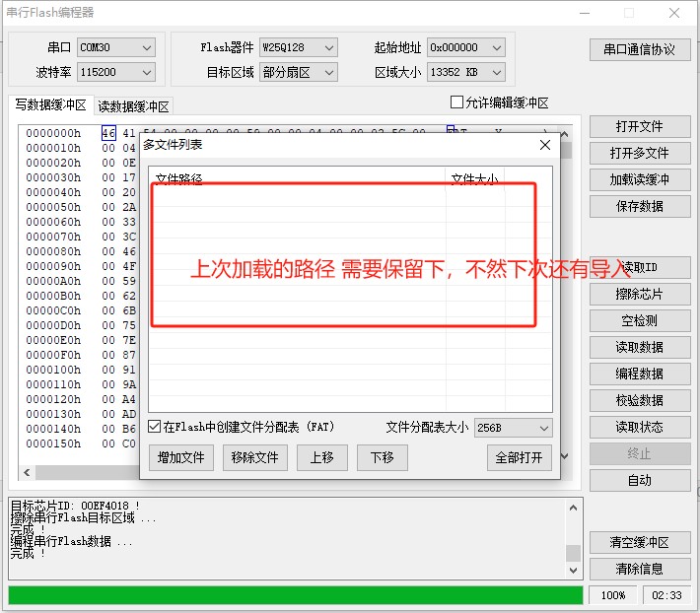
Task: Click the 保存数据 button
Action: click(640, 206)
